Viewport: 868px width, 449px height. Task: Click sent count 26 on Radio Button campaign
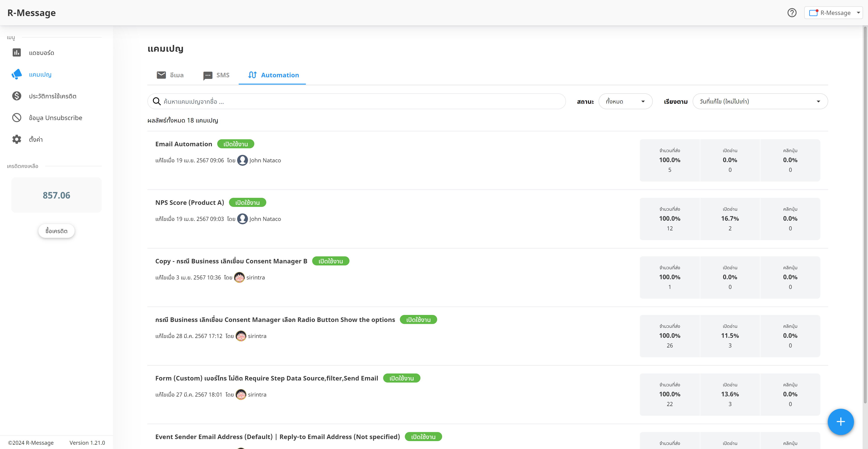pyautogui.click(x=670, y=345)
